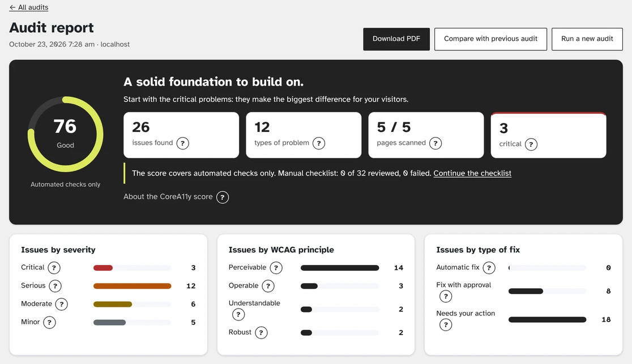Click the Serious severity orange bar
632x364 pixels.
(x=132, y=286)
